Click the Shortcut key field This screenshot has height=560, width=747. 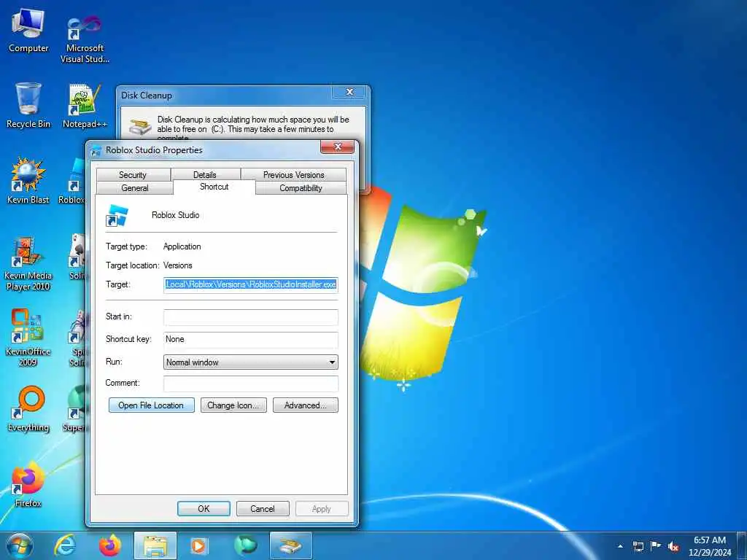251,339
